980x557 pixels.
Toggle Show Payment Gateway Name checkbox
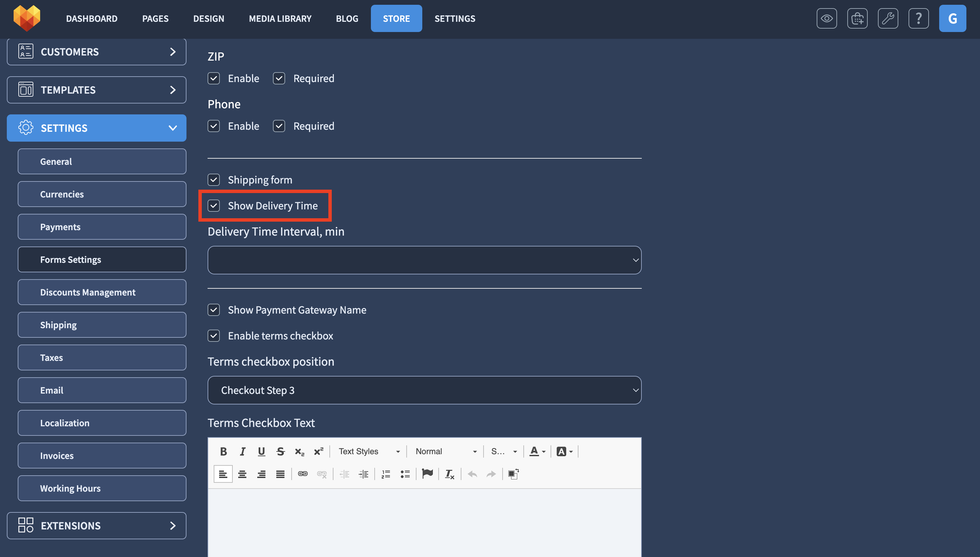coord(214,310)
